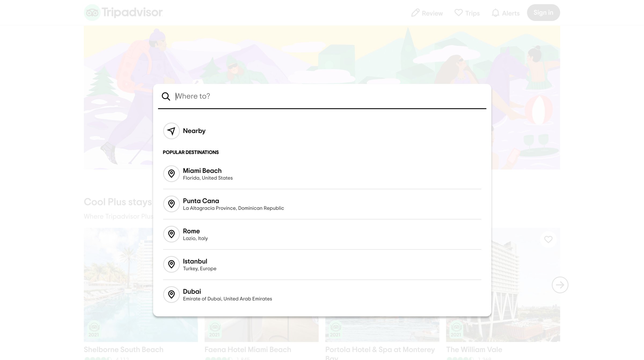Screen dimensions: 644x360
Task: Click the Sign in button
Action: [543, 13]
